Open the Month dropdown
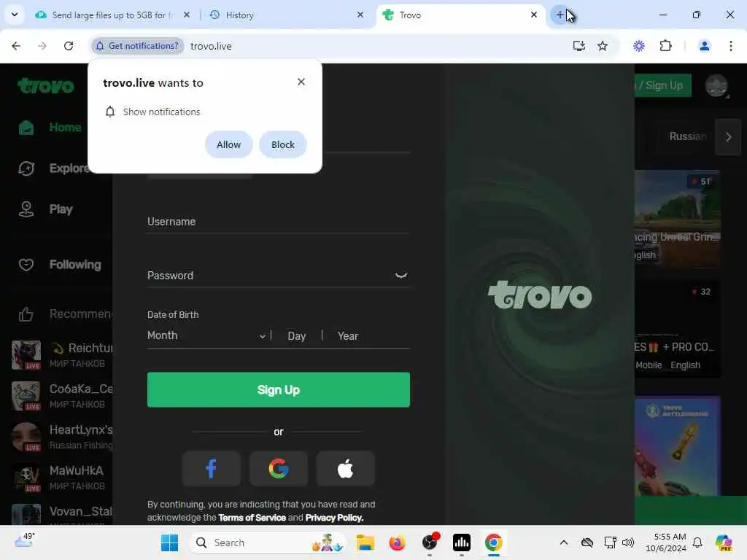The height and width of the screenshot is (560, 747). point(206,335)
